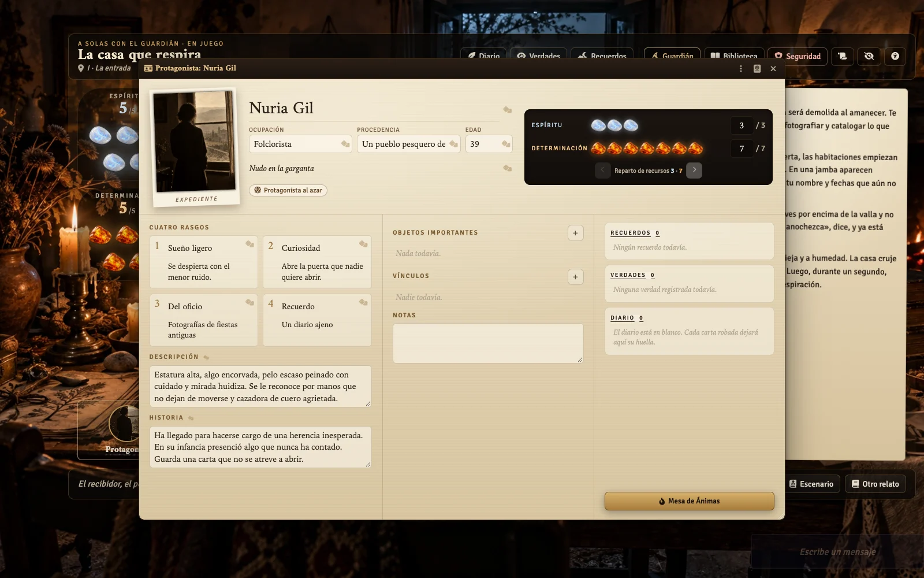Open the three-dot menu of the Protagonista window
This screenshot has height=578, width=924.
[741, 69]
